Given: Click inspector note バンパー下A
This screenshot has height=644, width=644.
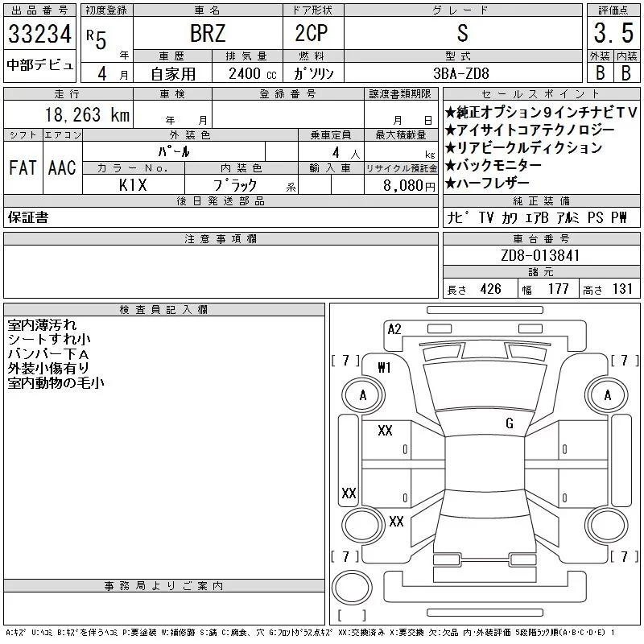Looking at the screenshot, I should (48, 353).
